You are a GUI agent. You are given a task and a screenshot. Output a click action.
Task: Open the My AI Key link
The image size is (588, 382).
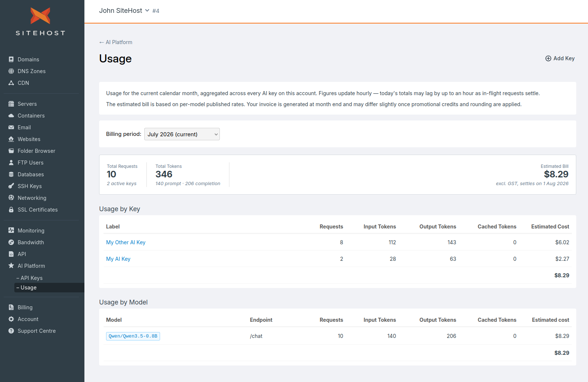pos(118,259)
